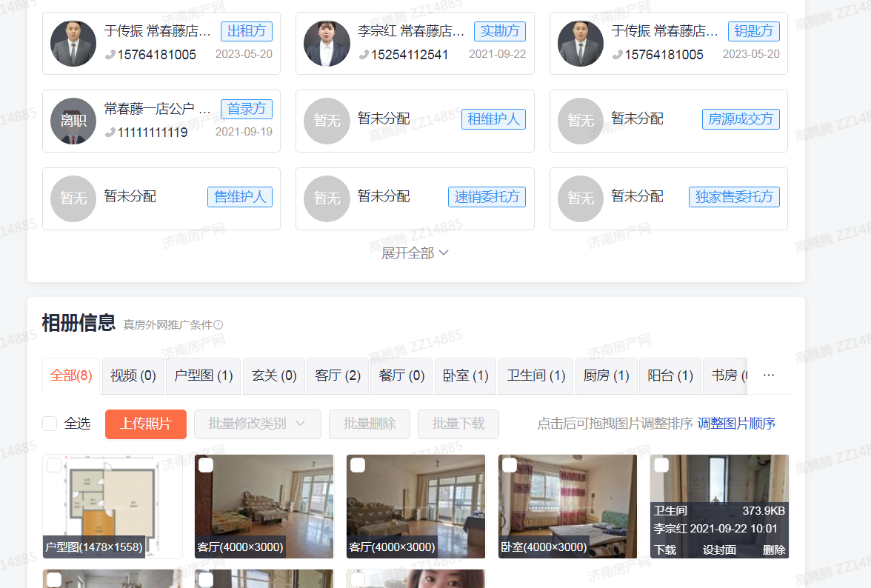Open 李宗红 agent avatar photo
871x588 pixels.
327,43
